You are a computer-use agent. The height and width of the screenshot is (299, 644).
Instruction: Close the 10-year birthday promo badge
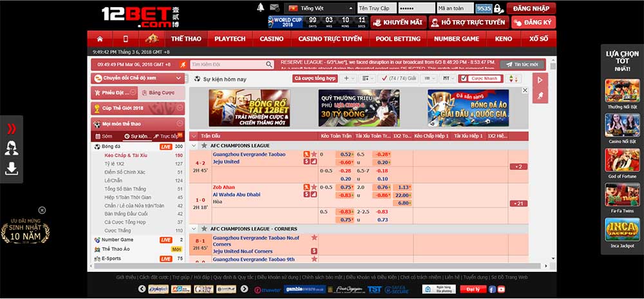pos(42,210)
